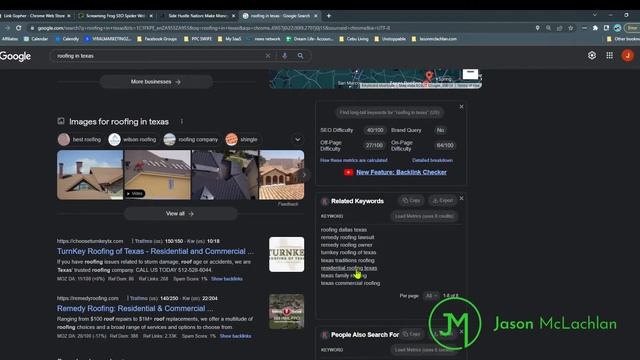Click the Feedback link under images

[x=288, y=204]
